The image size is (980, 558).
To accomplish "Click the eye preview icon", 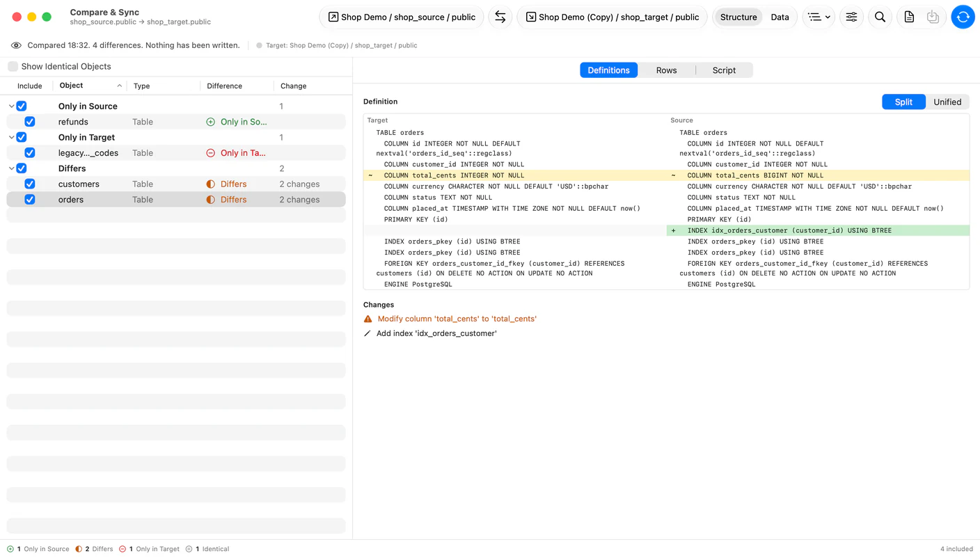I will tap(16, 45).
